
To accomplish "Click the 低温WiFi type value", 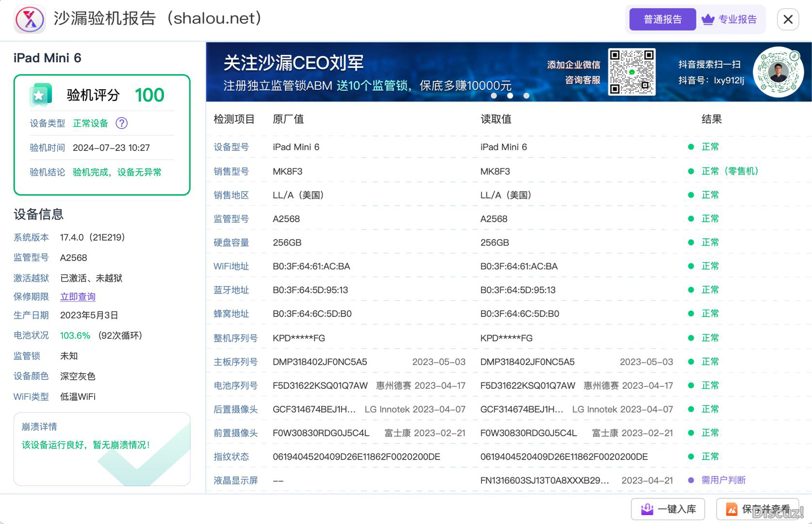I will pos(78,397).
